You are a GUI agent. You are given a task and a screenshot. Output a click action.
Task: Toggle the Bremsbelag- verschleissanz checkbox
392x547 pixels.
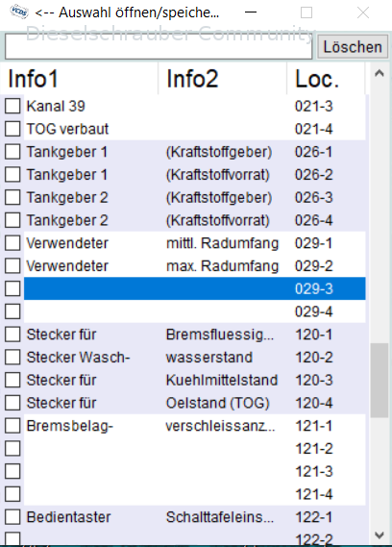tap(12, 426)
